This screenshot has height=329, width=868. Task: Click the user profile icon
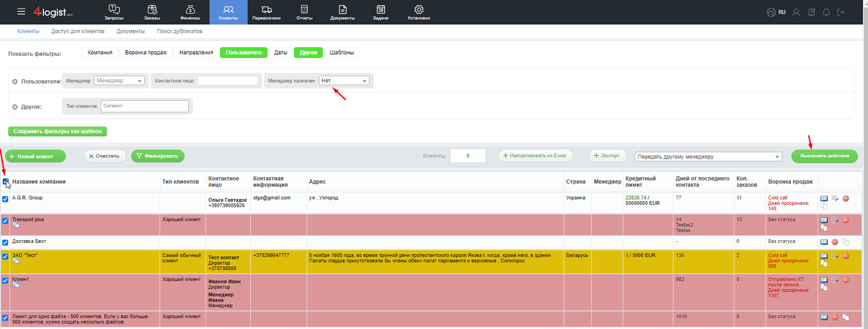[796, 12]
